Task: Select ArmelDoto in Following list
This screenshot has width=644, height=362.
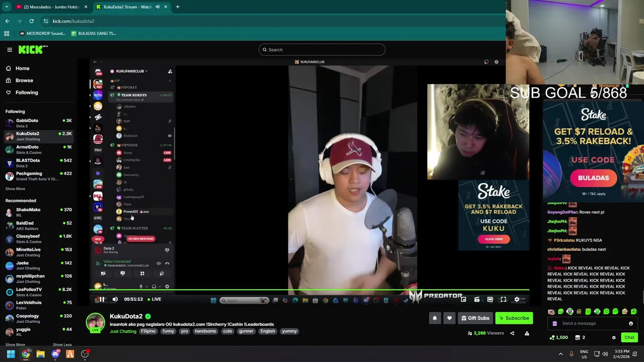Action: (x=38, y=149)
